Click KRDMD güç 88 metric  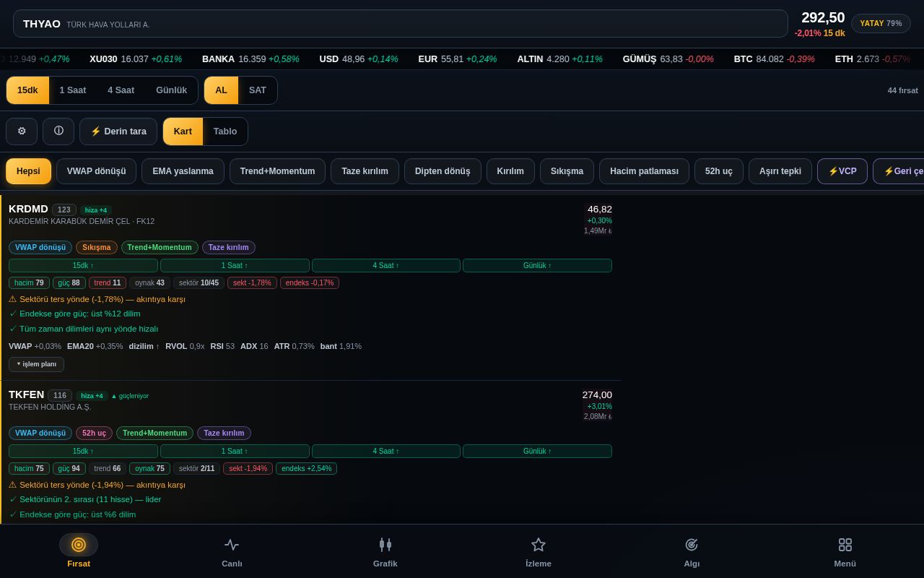[x=69, y=282]
